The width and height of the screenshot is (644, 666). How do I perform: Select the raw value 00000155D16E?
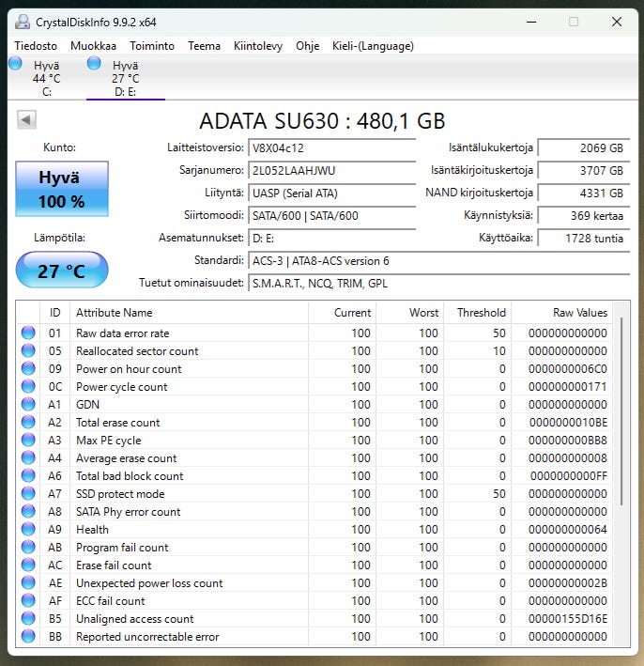(568, 619)
